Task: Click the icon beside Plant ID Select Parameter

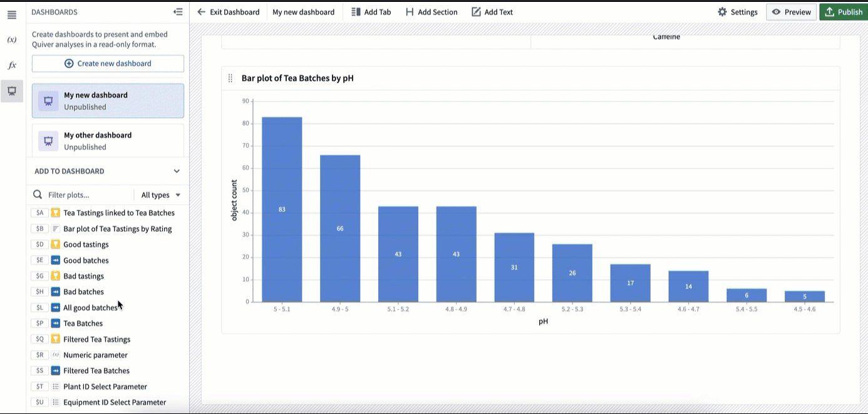Action: pos(56,386)
